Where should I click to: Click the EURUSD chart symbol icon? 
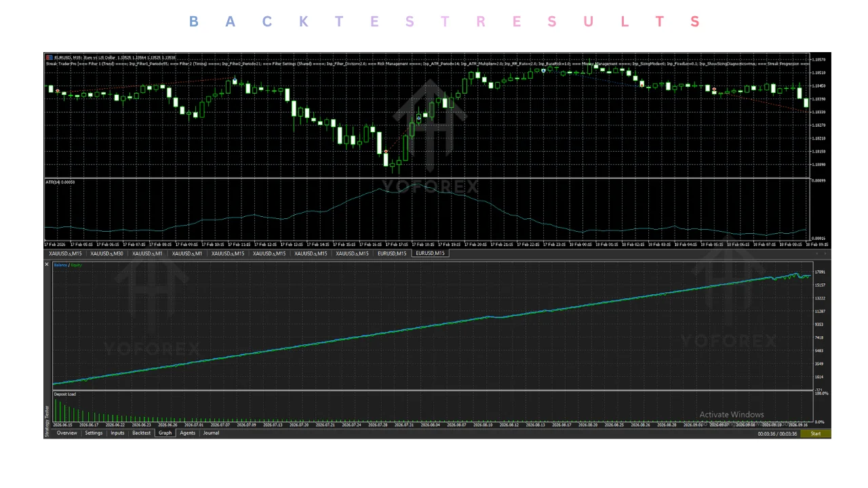[49, 58]
